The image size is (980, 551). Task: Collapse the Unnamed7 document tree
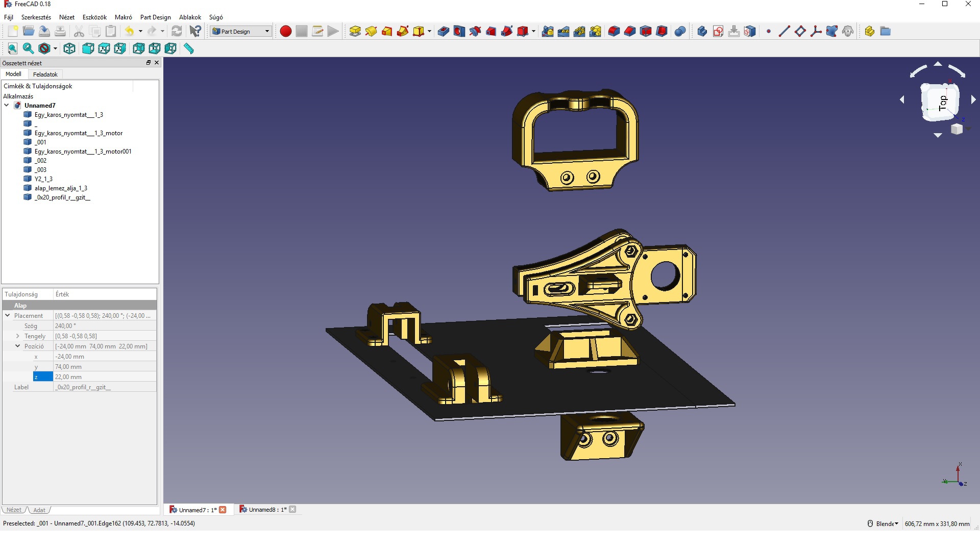tap(7, 106)
